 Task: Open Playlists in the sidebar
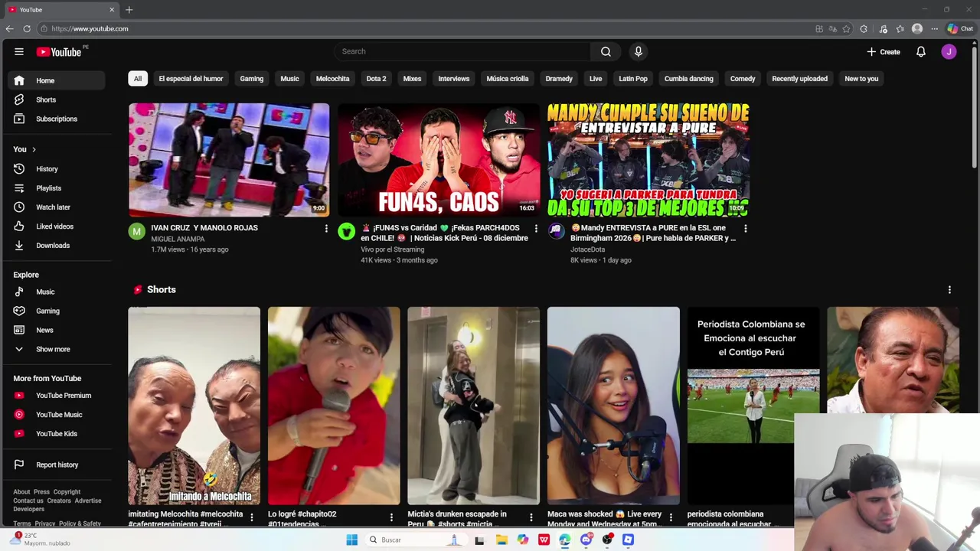pyautogui.click(x=56, y=187)
